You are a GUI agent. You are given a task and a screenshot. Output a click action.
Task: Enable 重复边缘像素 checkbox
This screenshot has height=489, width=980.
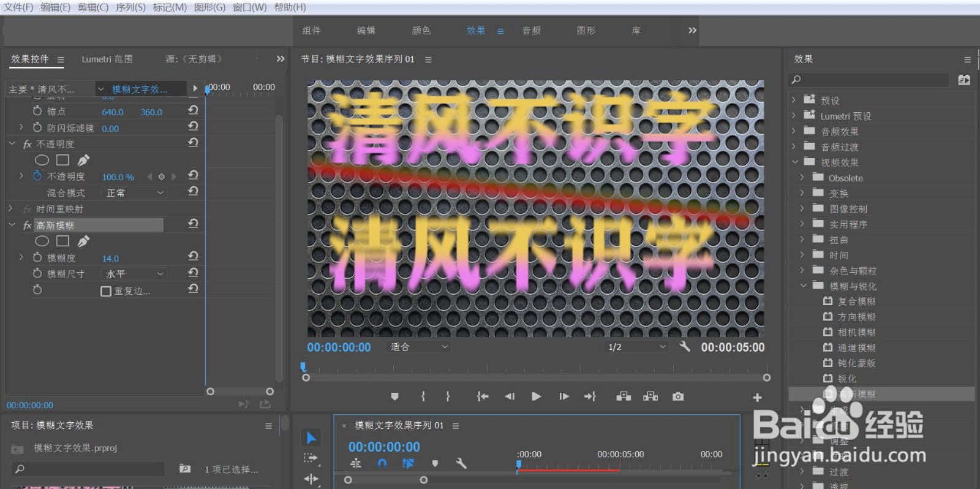pos(106,291)
